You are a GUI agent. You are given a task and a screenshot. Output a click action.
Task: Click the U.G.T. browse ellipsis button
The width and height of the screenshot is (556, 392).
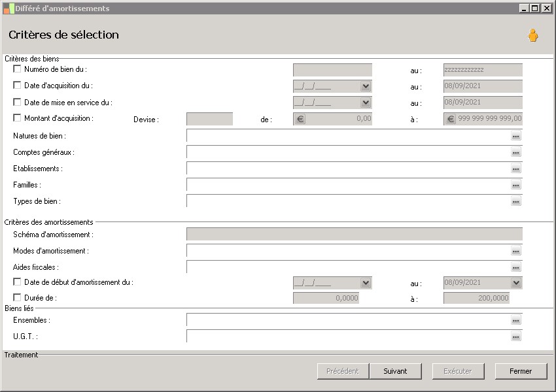coord(516,336)
